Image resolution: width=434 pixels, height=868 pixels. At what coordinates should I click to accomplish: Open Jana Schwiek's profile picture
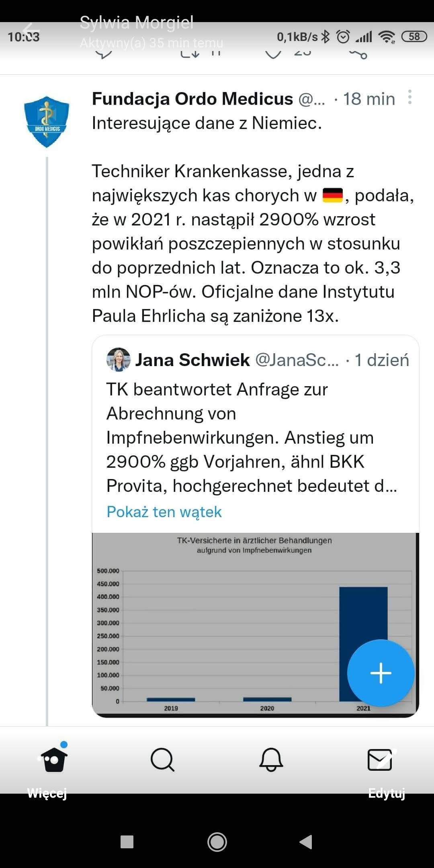tap(118, 359)
